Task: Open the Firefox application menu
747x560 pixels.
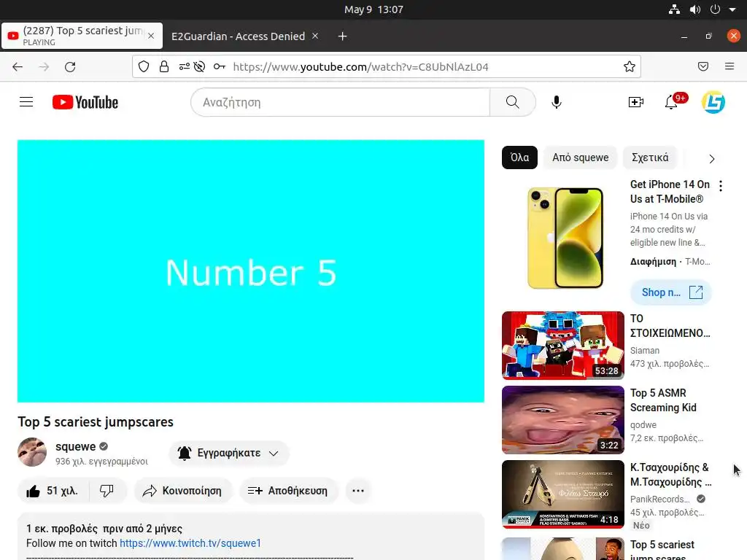Action: click(x=729, y=66)
